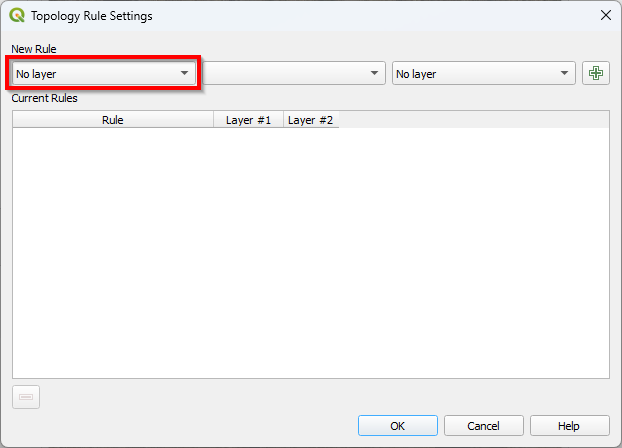Click the green plus Add Rule icon
The image size is (622, 448).
tap(596, 73)
